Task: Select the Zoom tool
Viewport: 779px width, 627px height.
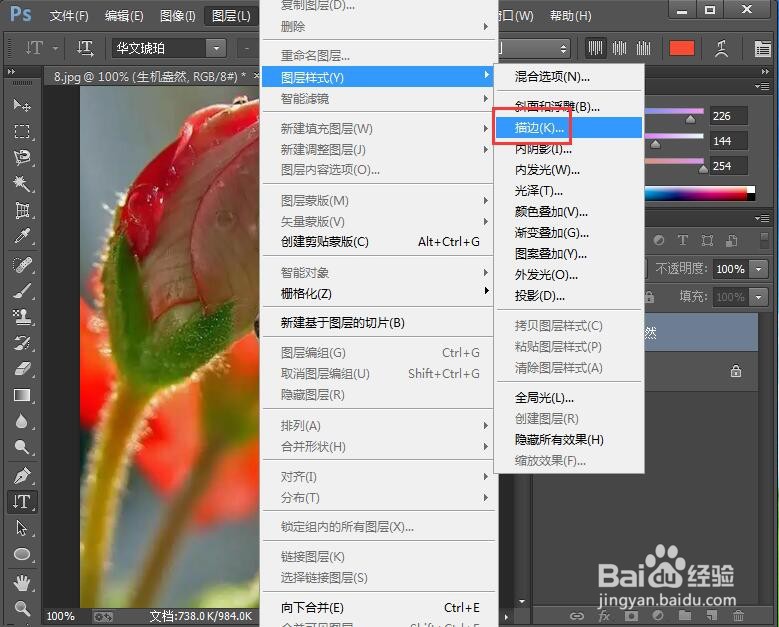Action: (22, 608)
